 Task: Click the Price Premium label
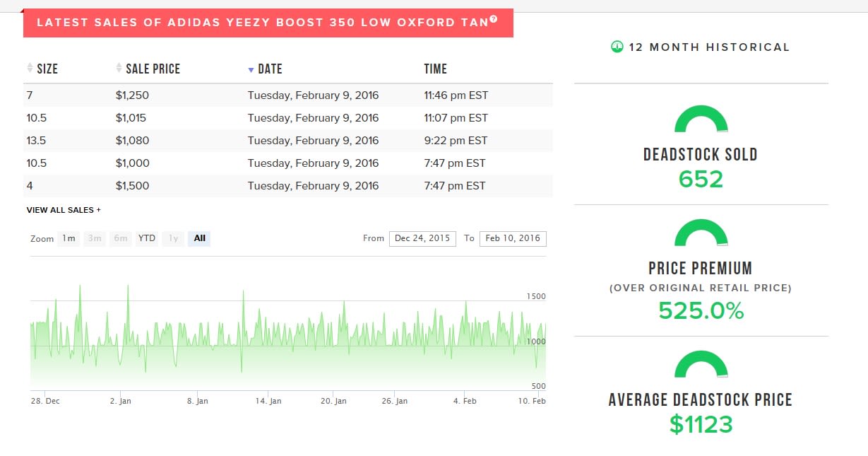[701, 269]
